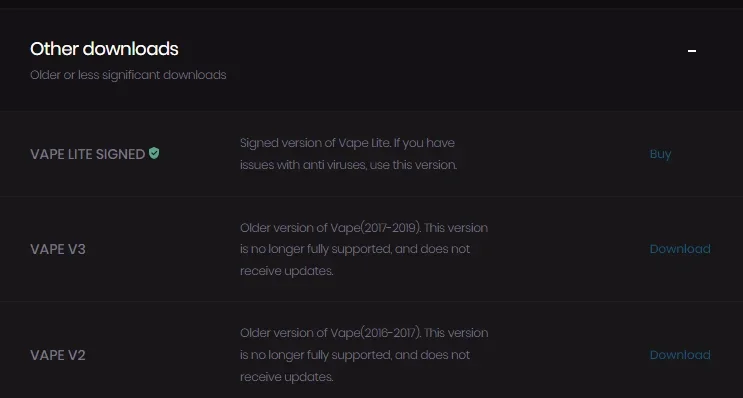743x398 pixels.
Task: Collapse the Other downloads section with minus icon
Action: click(692, 51)
